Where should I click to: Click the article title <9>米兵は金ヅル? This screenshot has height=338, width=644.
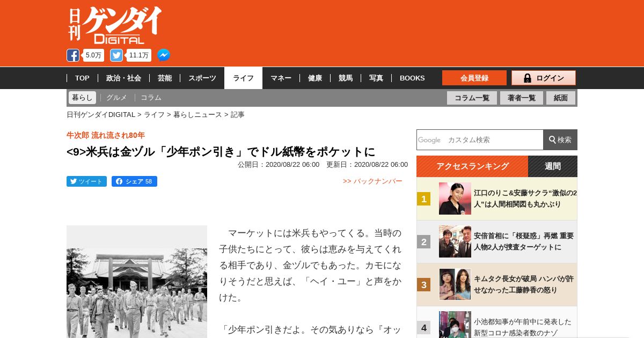pyautogui.click(x=221, y=152)
